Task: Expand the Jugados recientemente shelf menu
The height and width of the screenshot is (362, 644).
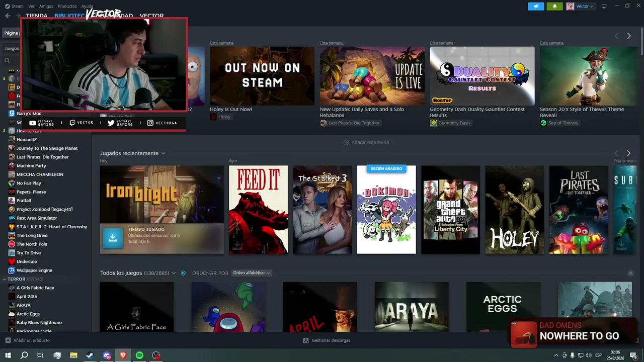Action: coord(163,153)
